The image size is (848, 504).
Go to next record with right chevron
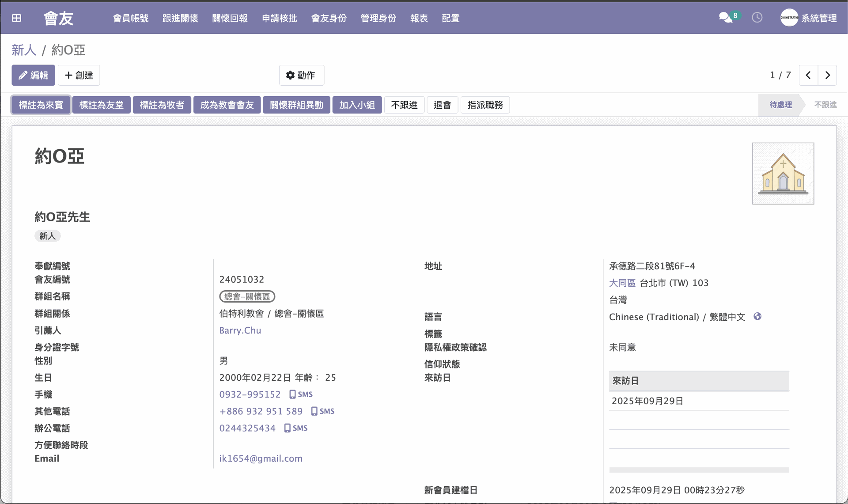click(828, 75)
